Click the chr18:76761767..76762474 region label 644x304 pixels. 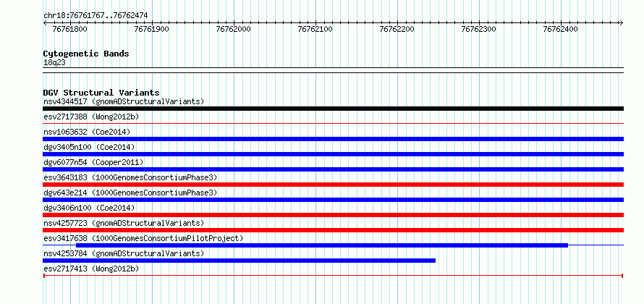(x=96, y=16)
